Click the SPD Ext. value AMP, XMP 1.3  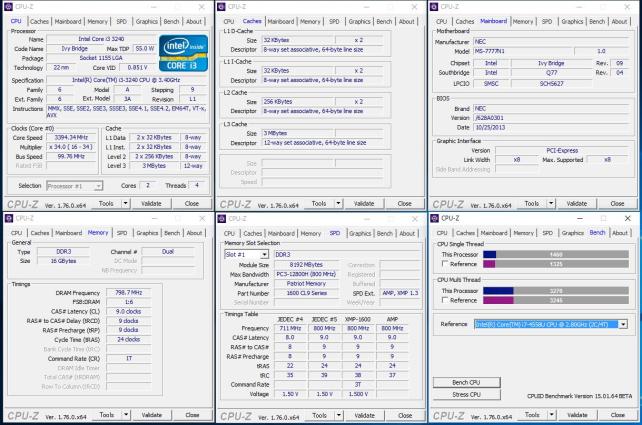click(x=400, y=293)
